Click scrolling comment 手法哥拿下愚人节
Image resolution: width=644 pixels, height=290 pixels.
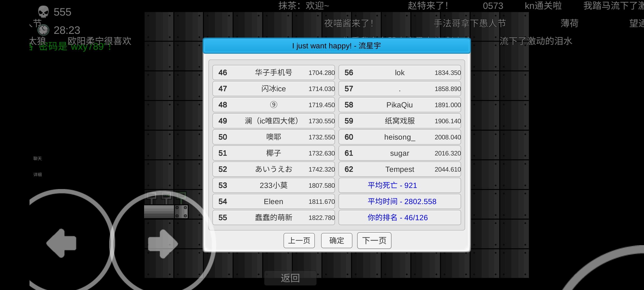point(470,23)
